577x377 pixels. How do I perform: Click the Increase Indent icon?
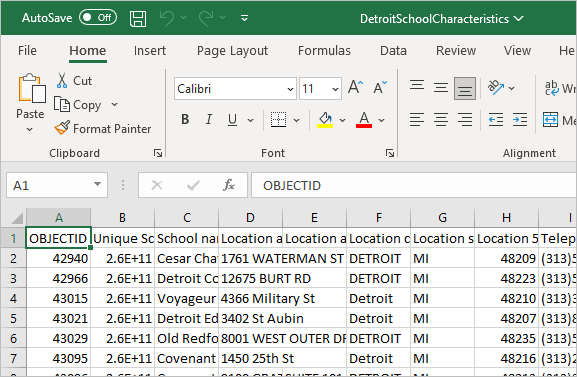pos(520,120)
